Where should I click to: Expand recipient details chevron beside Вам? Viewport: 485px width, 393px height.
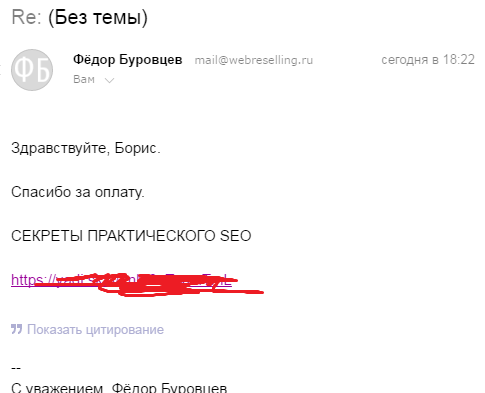pyautogui.click(x=109, y=80)
